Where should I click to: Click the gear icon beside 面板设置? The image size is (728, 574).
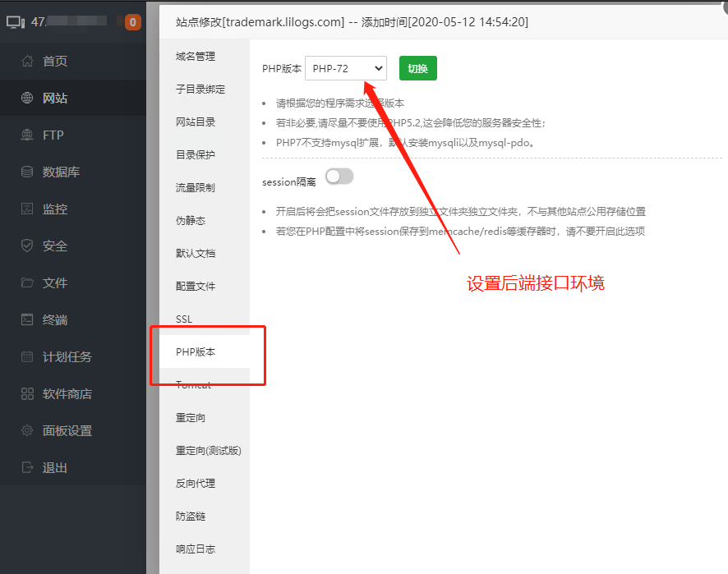pyautogui.click(x=27, y=431)
